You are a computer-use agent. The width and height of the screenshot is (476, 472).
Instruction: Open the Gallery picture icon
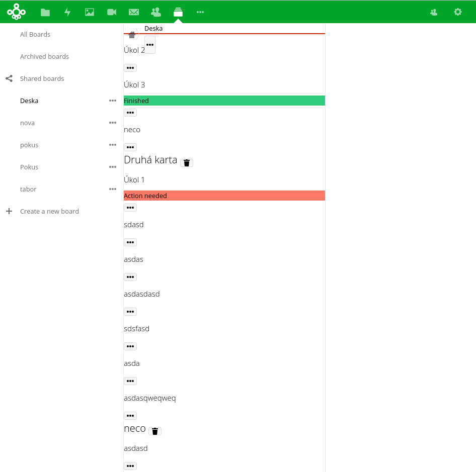(90, 12)
